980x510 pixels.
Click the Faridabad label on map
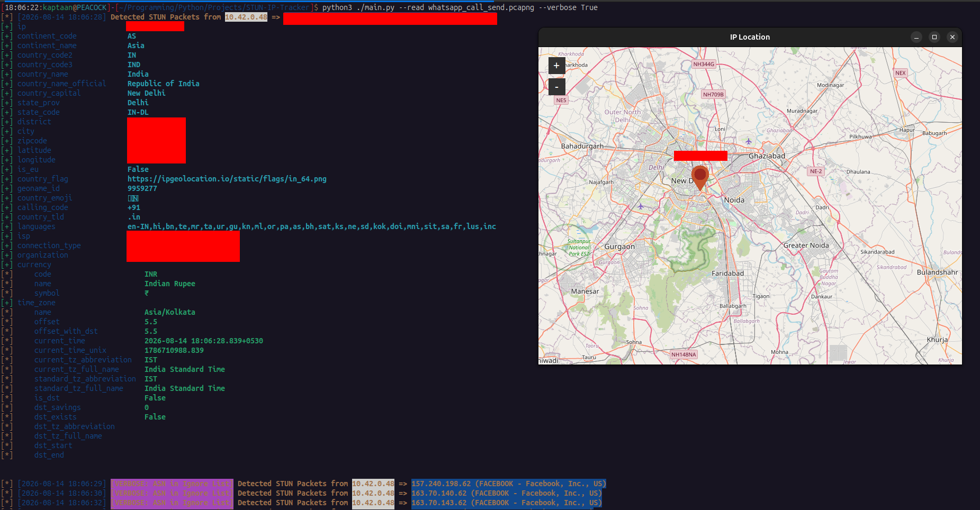(x=727, y=274)
